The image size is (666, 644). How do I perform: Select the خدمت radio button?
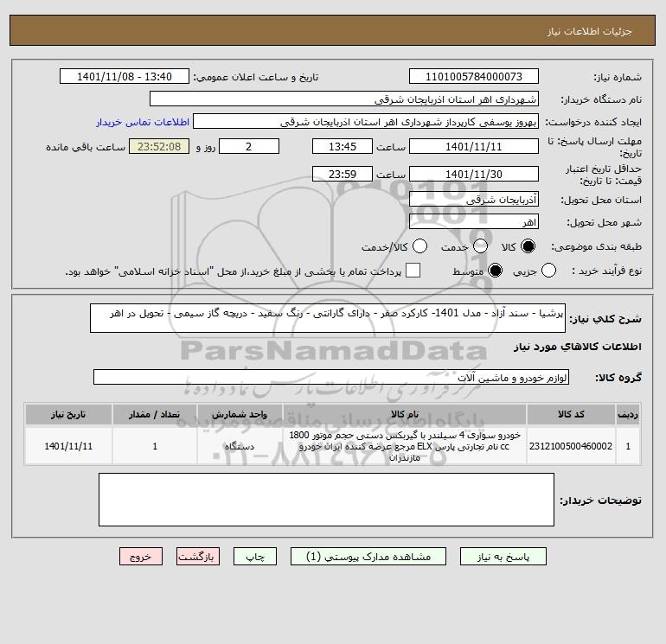point(480,246)
